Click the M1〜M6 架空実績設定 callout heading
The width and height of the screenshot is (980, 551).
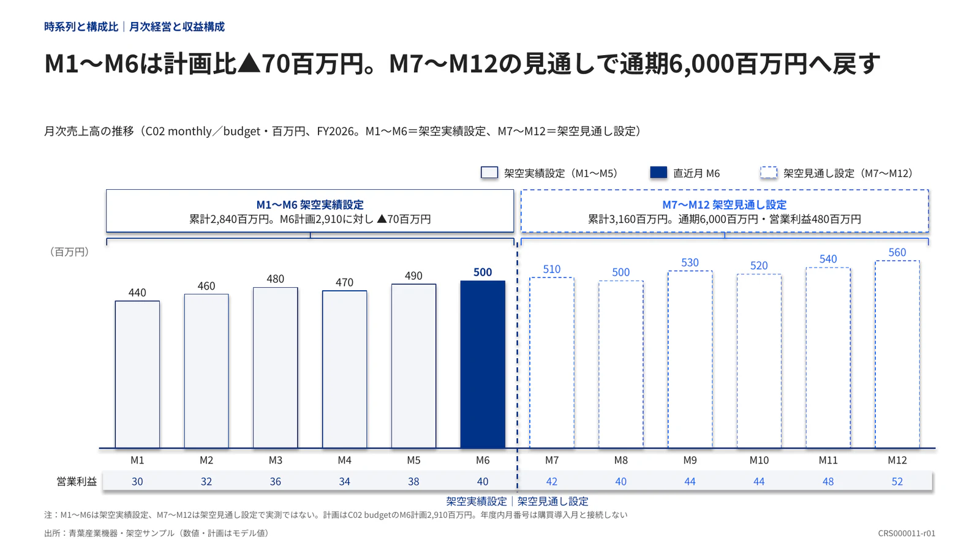coord(310,204)
